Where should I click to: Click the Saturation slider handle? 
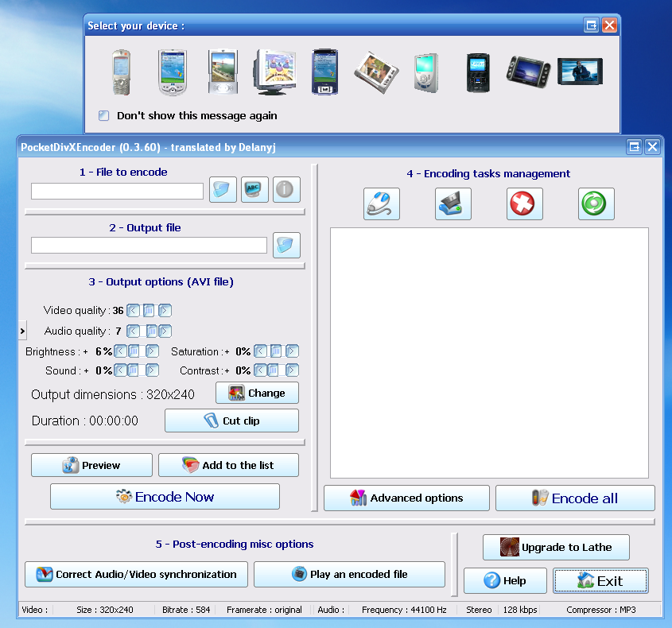click(x=276, y=351)
